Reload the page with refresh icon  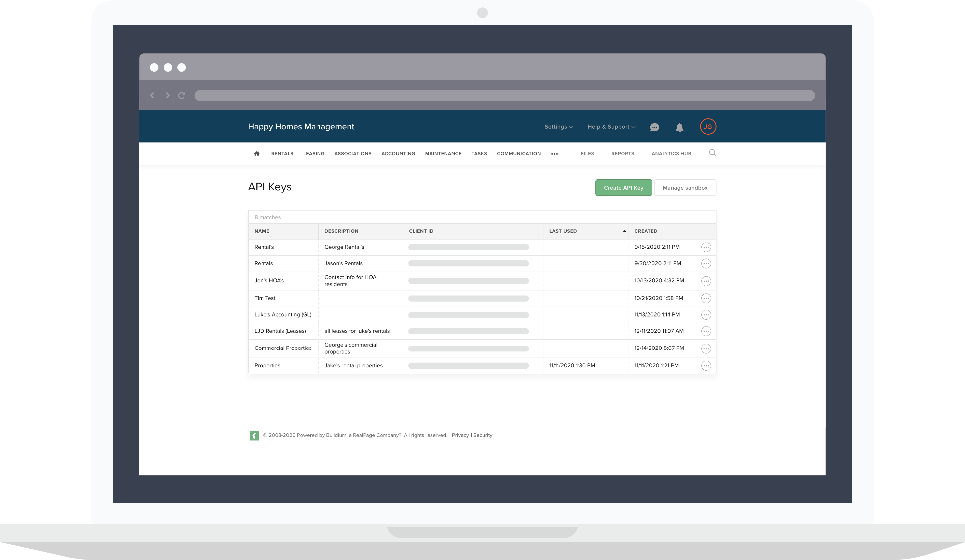tap(181, 95)
